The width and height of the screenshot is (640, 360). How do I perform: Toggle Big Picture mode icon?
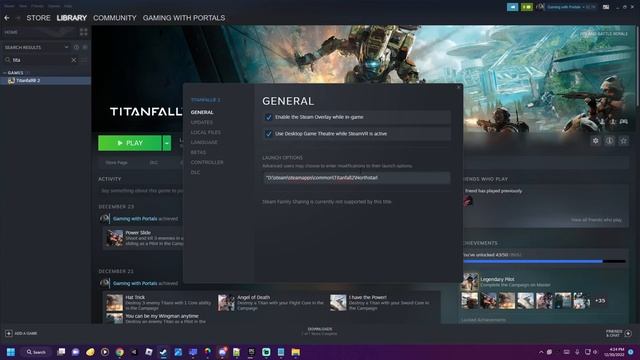point(606,7)
